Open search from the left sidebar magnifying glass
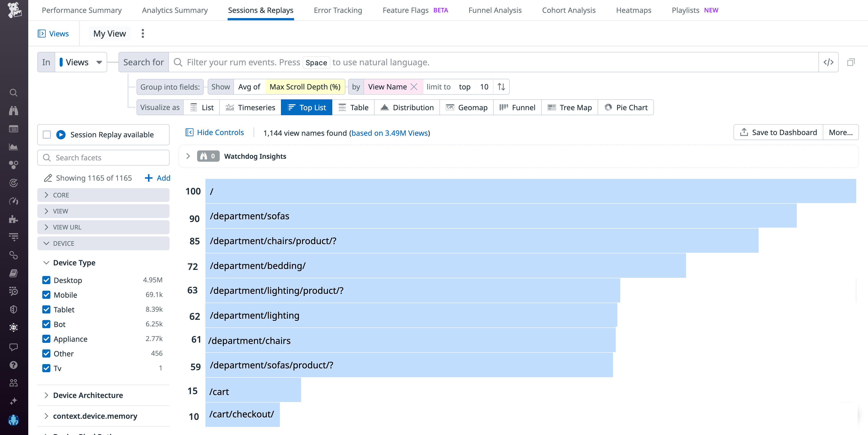This screenshot has width=868, height=435. [x=14, y=93]
